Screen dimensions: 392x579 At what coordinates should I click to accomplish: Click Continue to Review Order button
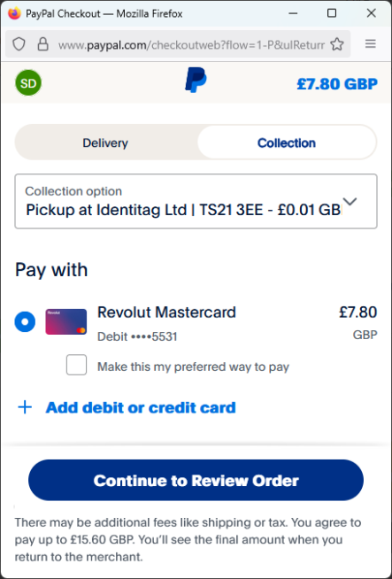[x=196, y=480]
